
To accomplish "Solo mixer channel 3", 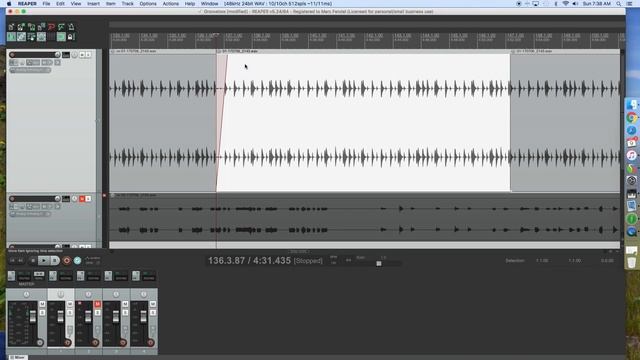I will (125, 313).
